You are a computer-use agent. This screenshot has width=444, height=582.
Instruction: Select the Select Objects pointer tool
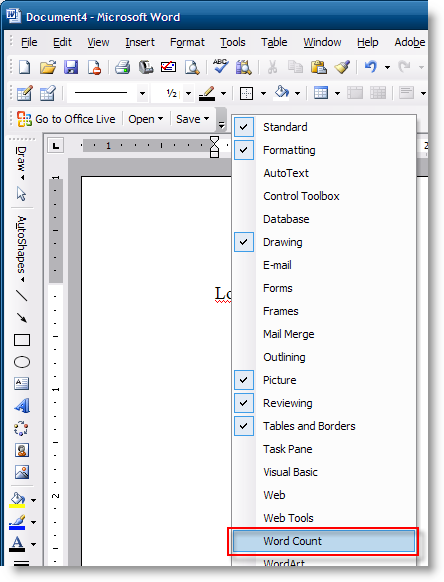click(22, 193)
